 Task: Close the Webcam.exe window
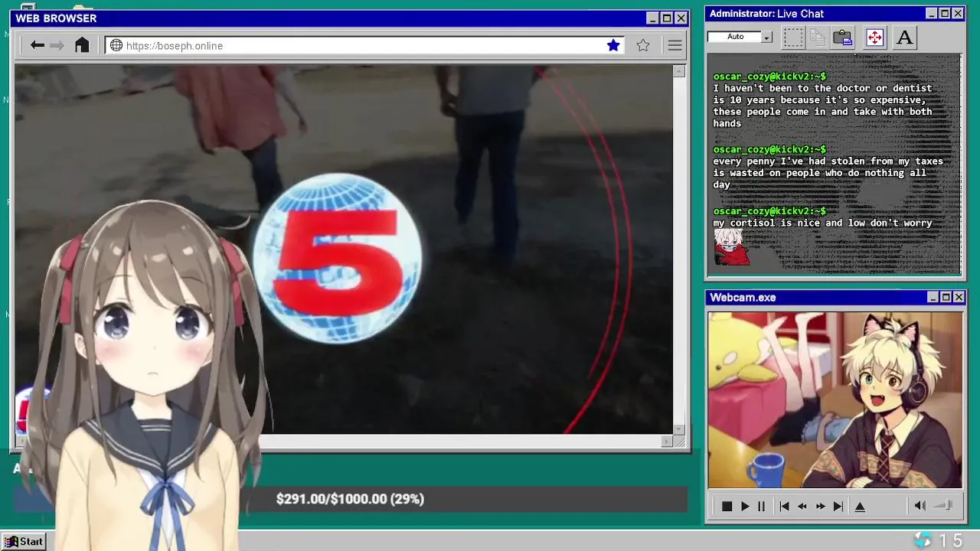pyautogui.click(x=959, y=297)
